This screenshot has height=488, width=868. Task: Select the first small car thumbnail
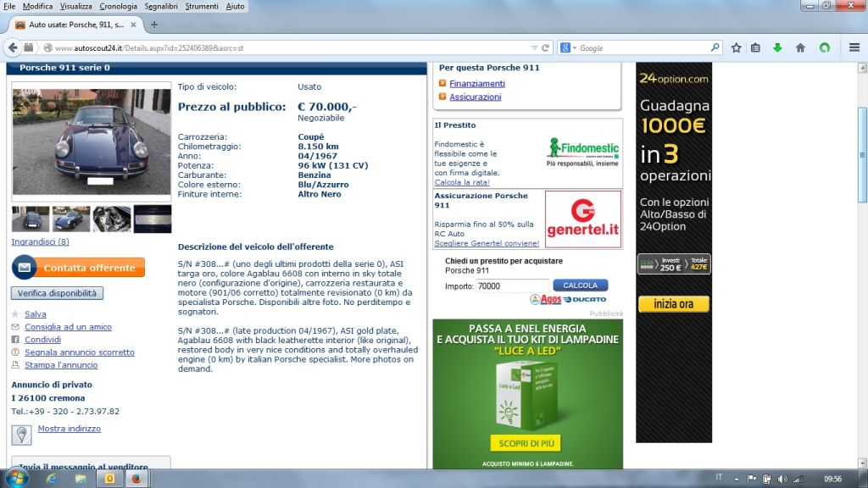click(x=31, y=219)
